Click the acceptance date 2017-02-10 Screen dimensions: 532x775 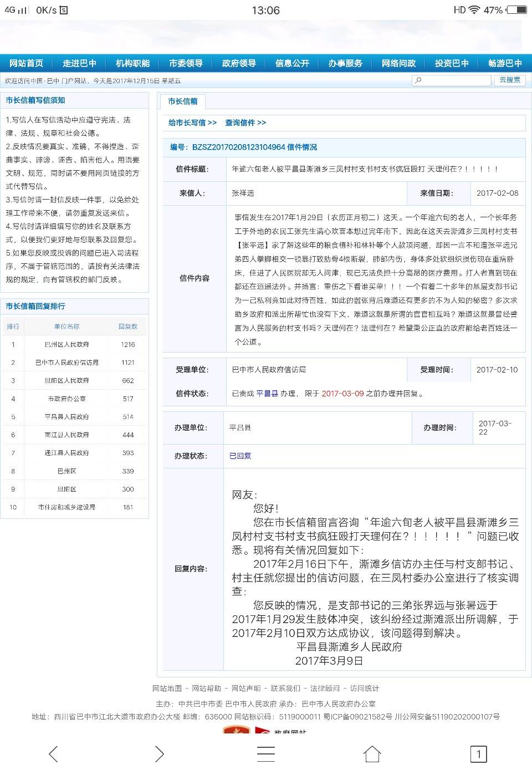[x=497, y=369]
